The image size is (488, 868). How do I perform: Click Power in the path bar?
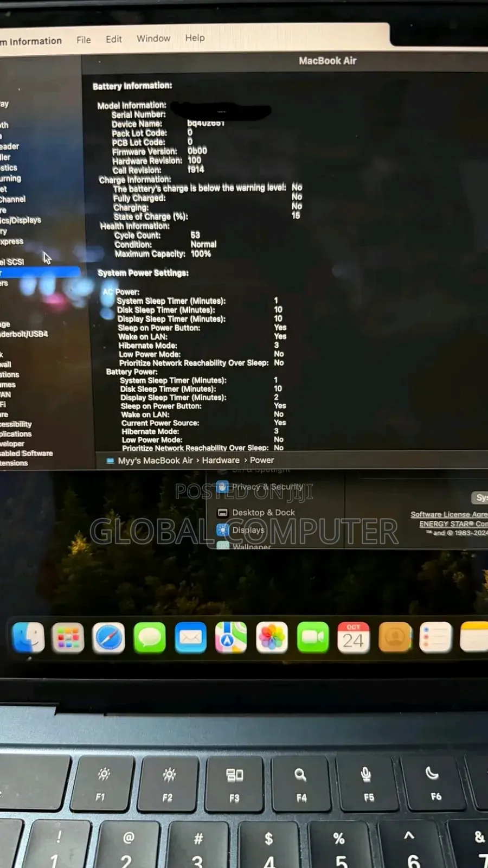click(x=262, y=460)
